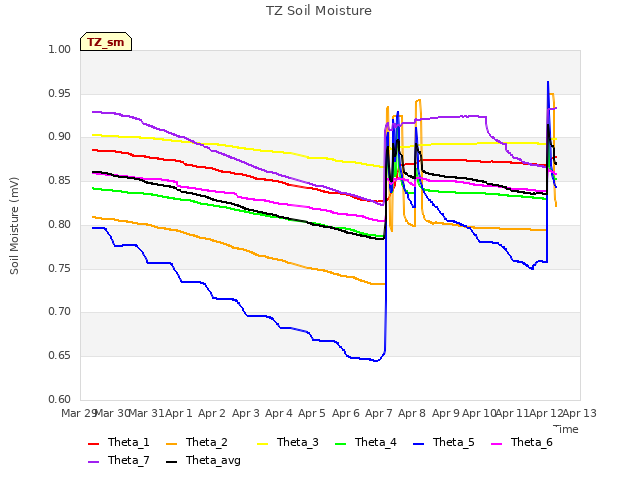640x480 pixels.
Task: Click the 0.80 y-axis tick label
Action: tap(60, 224)
